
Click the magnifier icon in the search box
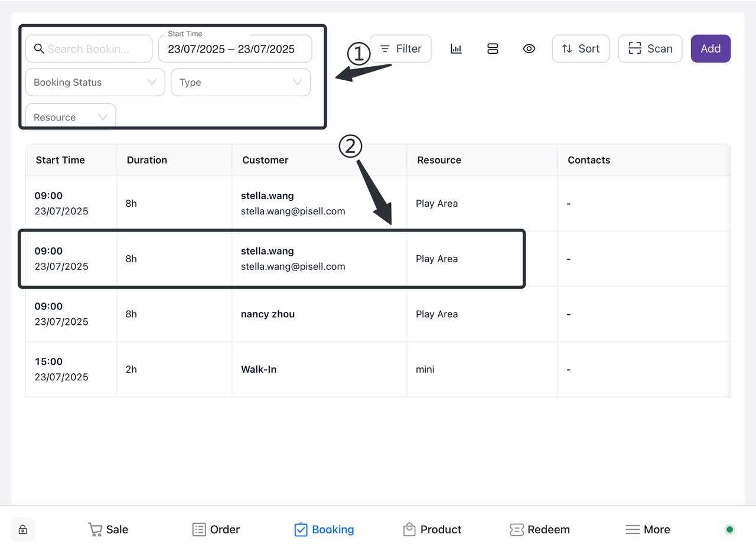pyautogui.click(x=39, y=49)
